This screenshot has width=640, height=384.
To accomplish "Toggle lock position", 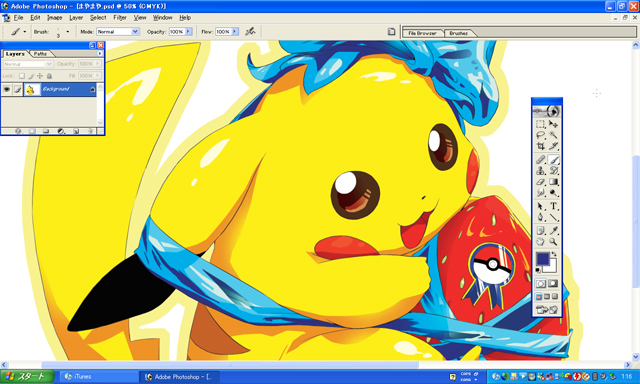I will click(40, 76).
